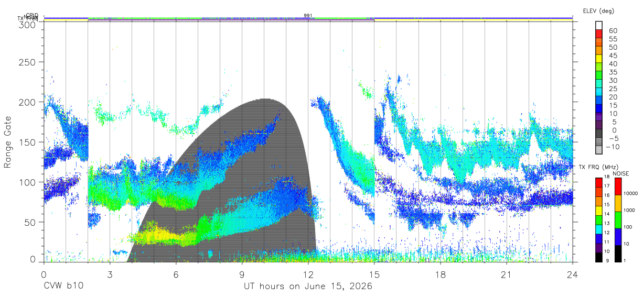
Task: Click the yellow 40–45 elevation colorbar segment
Action: coord(599,60)
